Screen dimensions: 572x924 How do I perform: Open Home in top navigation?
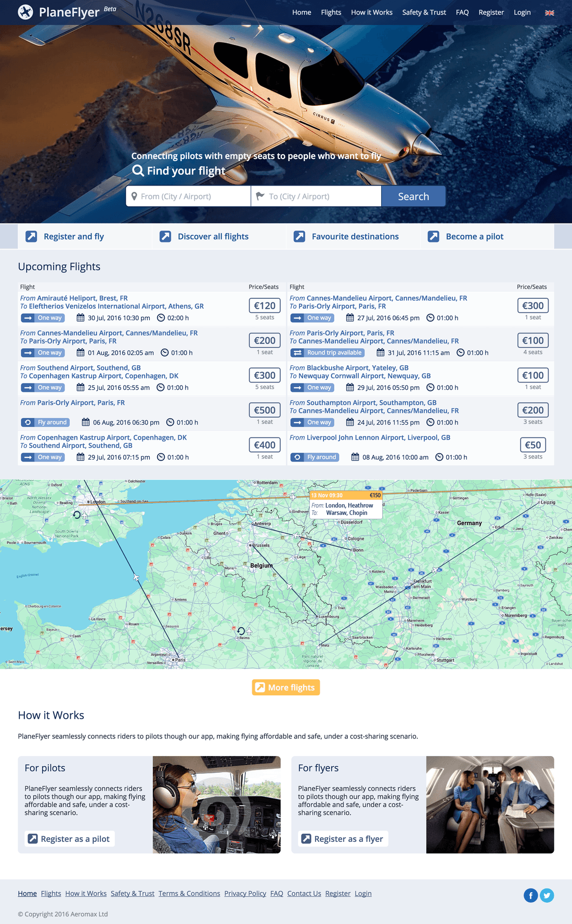(302, 12)
